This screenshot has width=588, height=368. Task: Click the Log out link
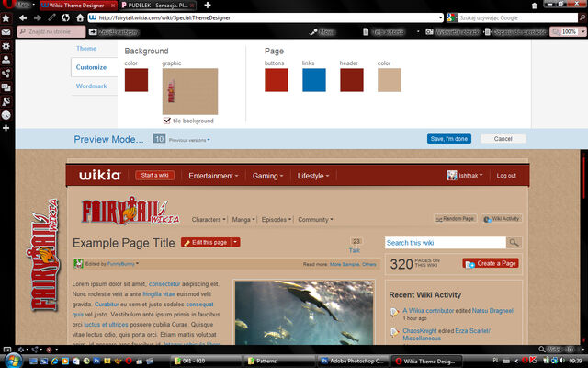tap(506, 176)
